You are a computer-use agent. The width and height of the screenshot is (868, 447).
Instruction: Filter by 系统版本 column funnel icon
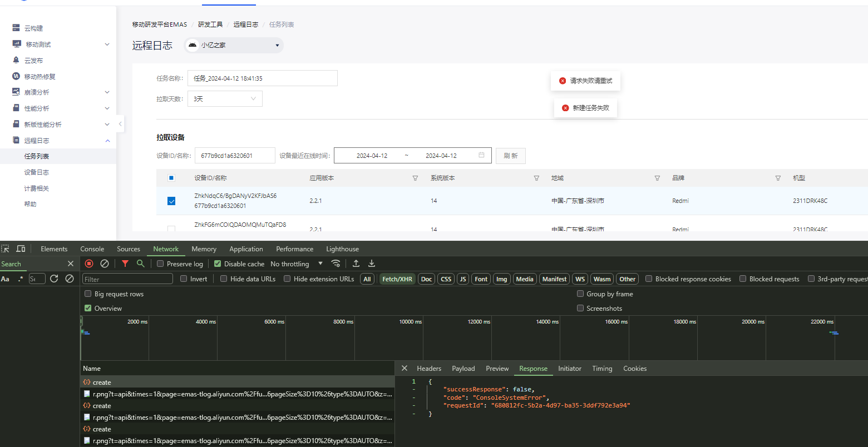click(x=536, y=178)
